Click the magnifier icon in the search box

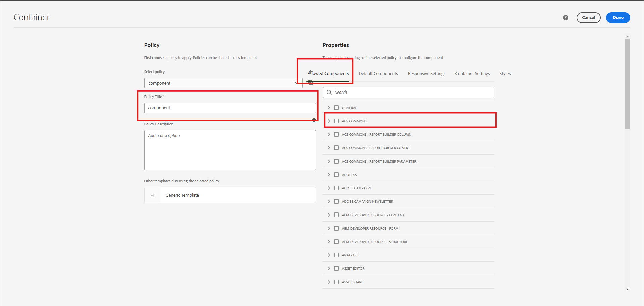coord(329,93)
